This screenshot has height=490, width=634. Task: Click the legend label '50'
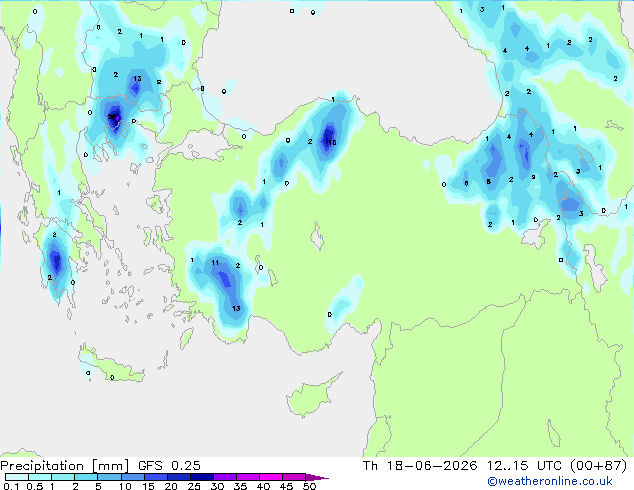(310, 486)
